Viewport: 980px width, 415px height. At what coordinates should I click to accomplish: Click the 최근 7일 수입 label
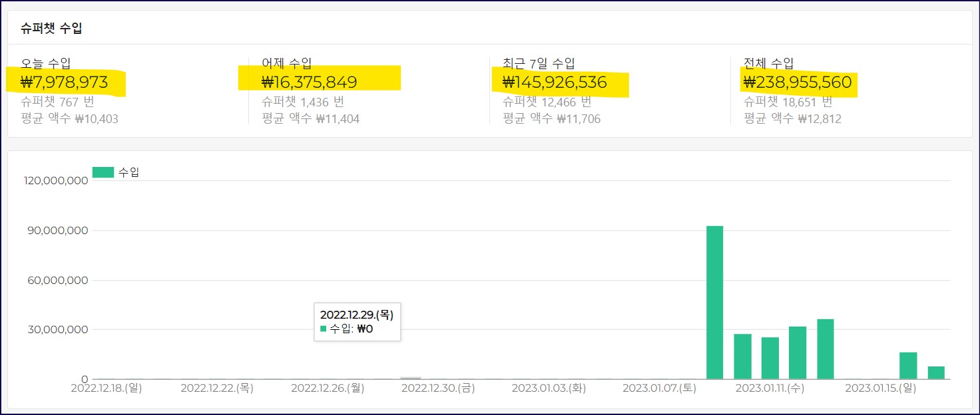pyautogui.click(x=539, y=63)
